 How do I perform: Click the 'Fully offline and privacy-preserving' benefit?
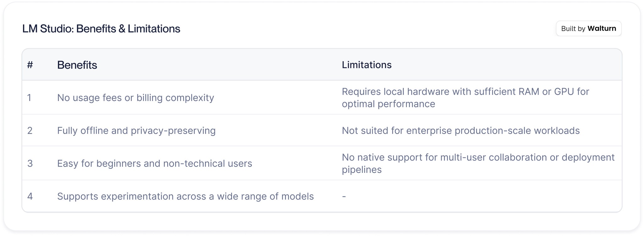[x=136, y=131]
